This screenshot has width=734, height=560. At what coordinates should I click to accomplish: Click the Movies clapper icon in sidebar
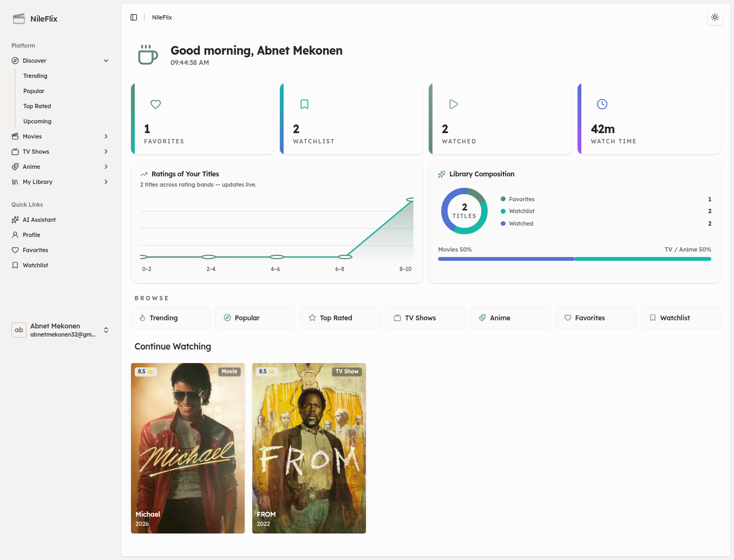[15, 136]
